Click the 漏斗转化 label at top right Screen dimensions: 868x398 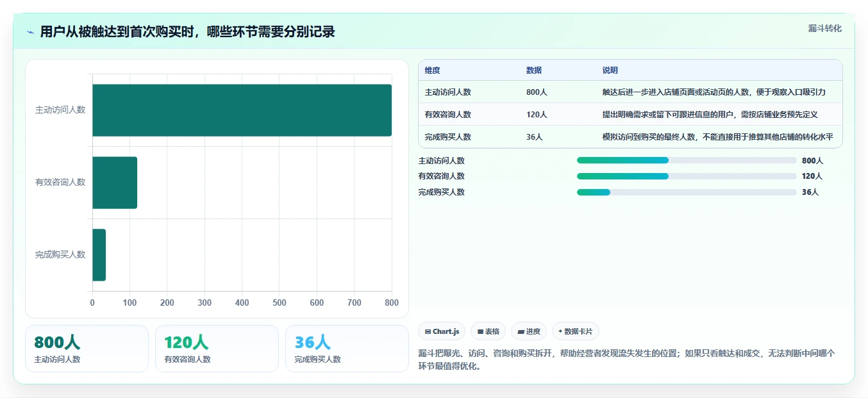click(825, 28)
